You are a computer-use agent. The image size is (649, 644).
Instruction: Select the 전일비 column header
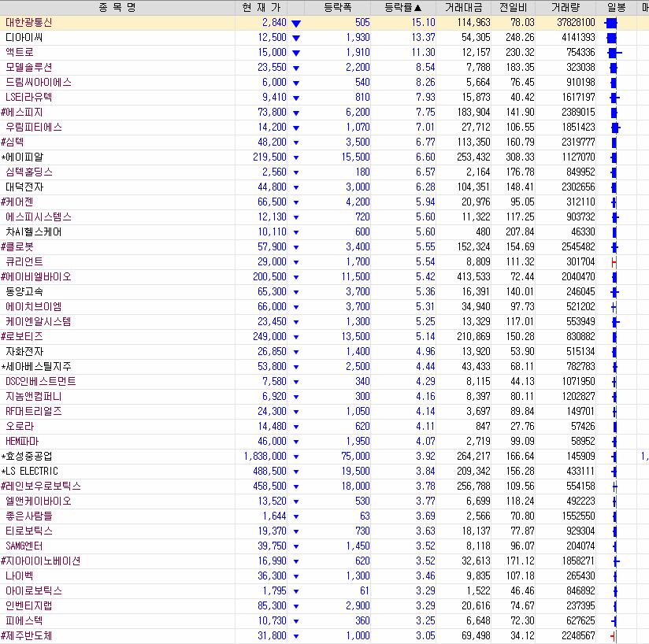(x=514, y=7)
